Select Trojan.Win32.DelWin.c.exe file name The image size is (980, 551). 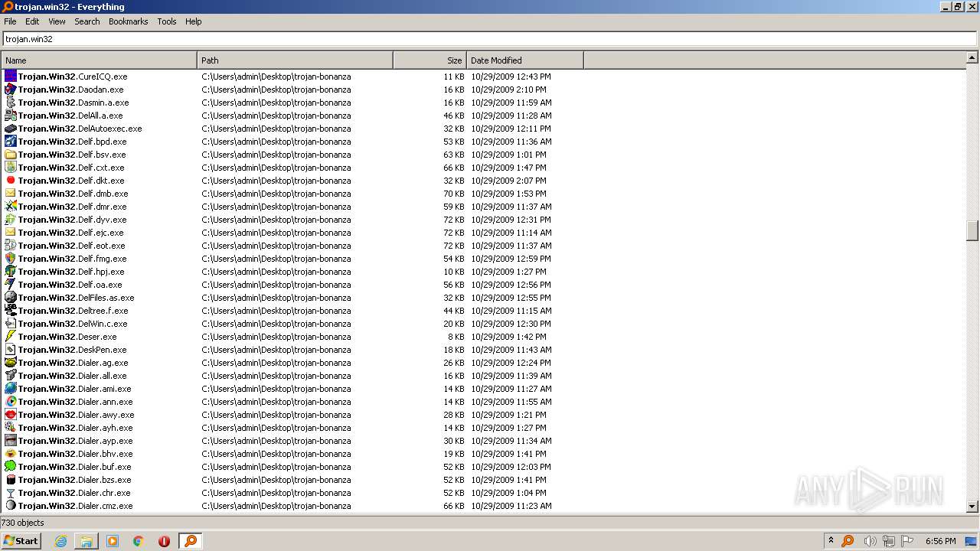tap(73, 324)
